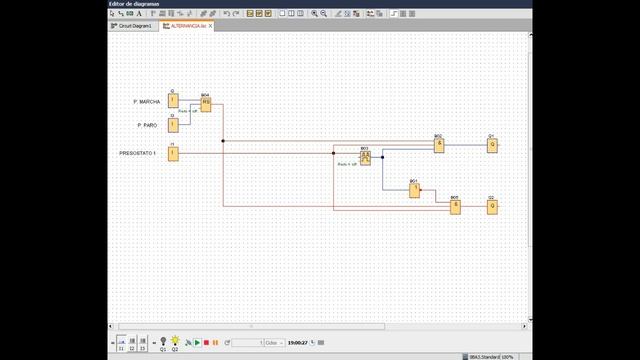This screenshot has height=360, width=640.
Task: Click the vertical scrollbar down arrow
Action: [530, 319]
